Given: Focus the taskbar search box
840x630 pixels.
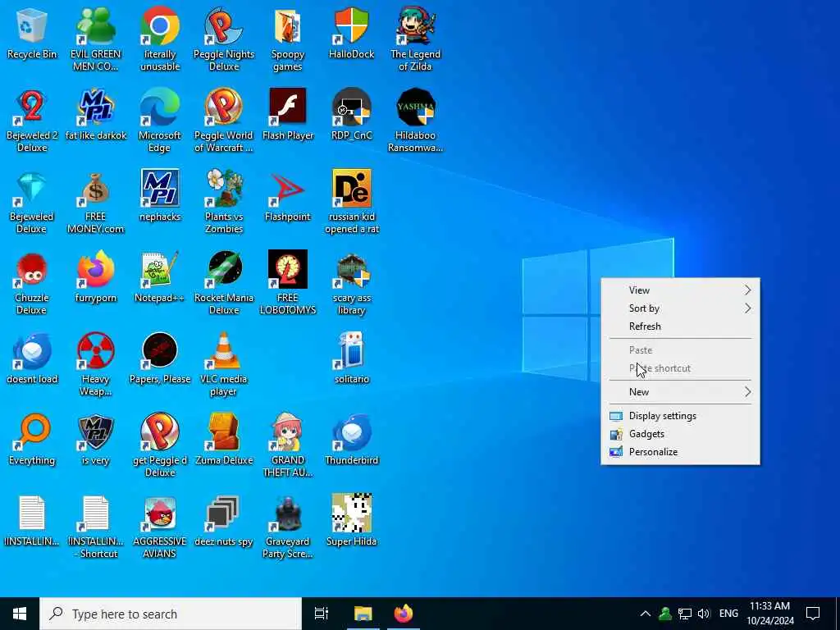Looking at the screenshot, I should coord(171,614).
